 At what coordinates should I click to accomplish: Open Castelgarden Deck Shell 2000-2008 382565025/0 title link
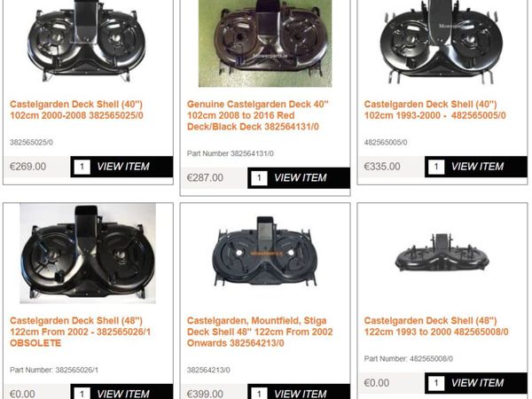[x=76, y=110]
